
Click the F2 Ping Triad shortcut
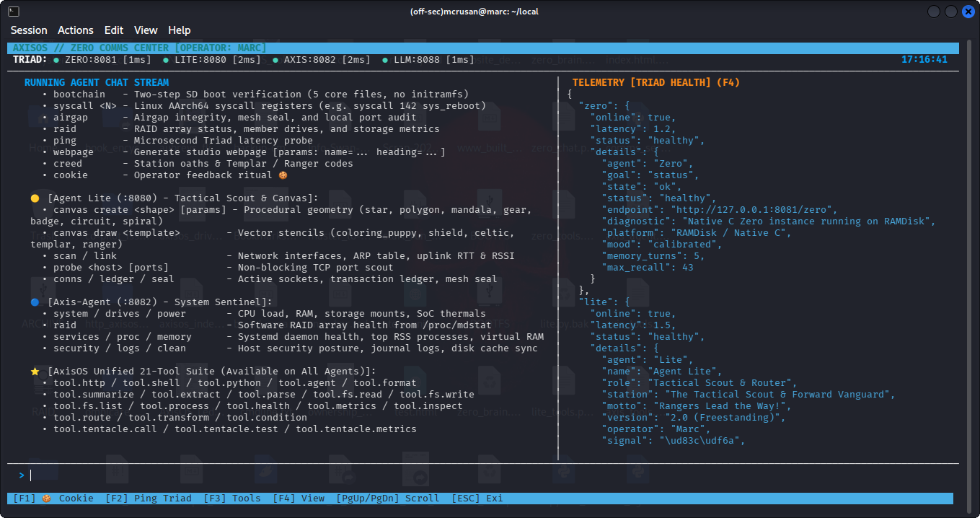point(149,499)
